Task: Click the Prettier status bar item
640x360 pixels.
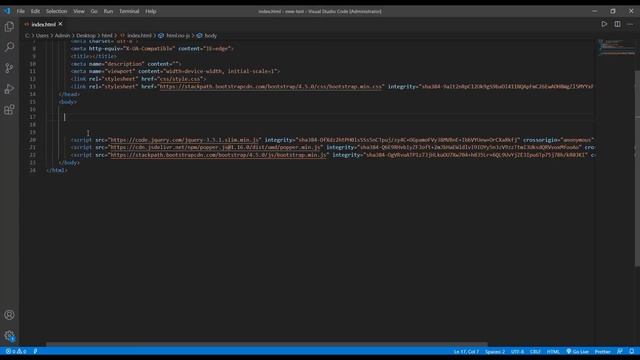Action: pyautogui.click(x=602, y=351)
